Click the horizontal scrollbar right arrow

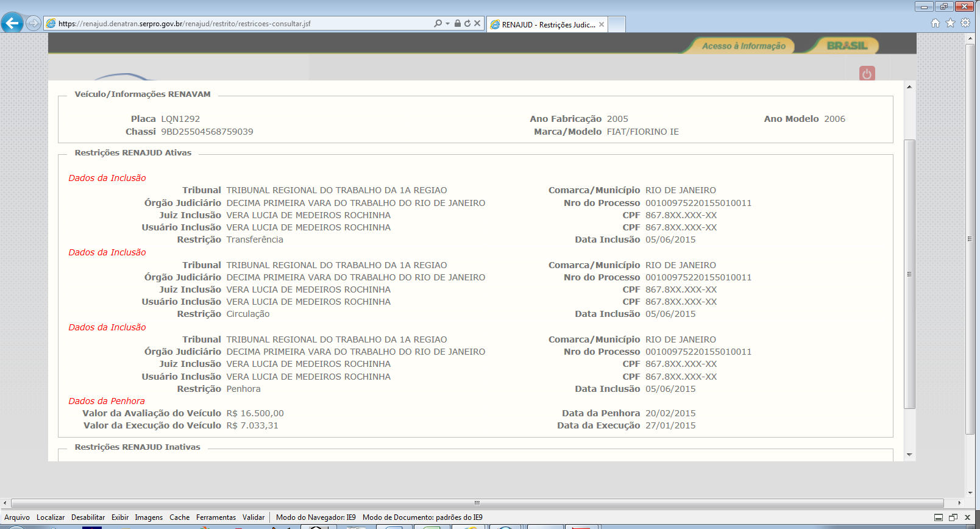click(x=959, y=503)
